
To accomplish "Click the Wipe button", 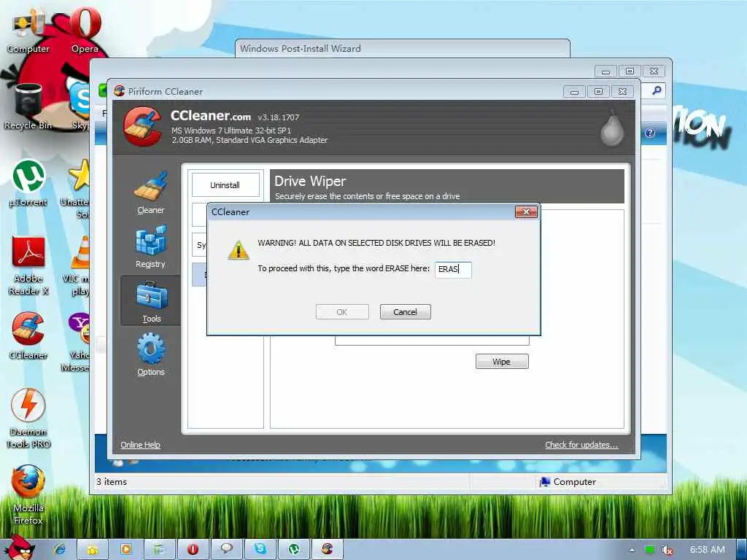I will click(502, 362).
